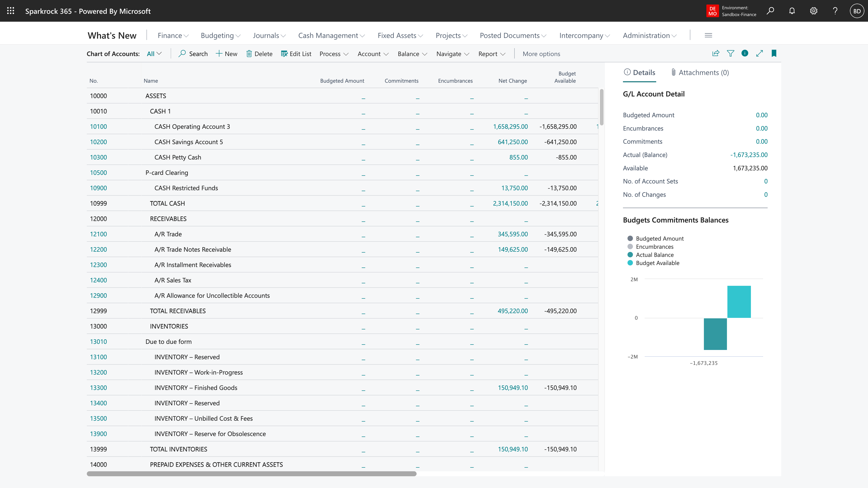Toggle Budgeted Amount legend series
The image size is (868, 488).
pos(659,238)
